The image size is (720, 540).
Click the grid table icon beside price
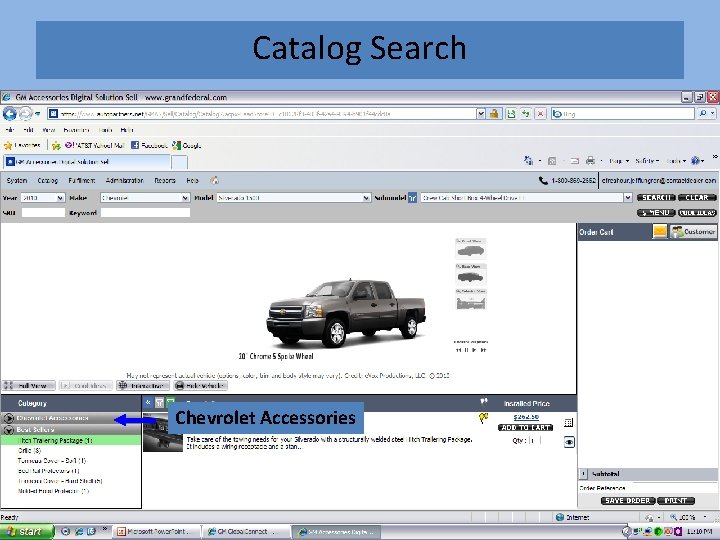(x=568, y=422)
